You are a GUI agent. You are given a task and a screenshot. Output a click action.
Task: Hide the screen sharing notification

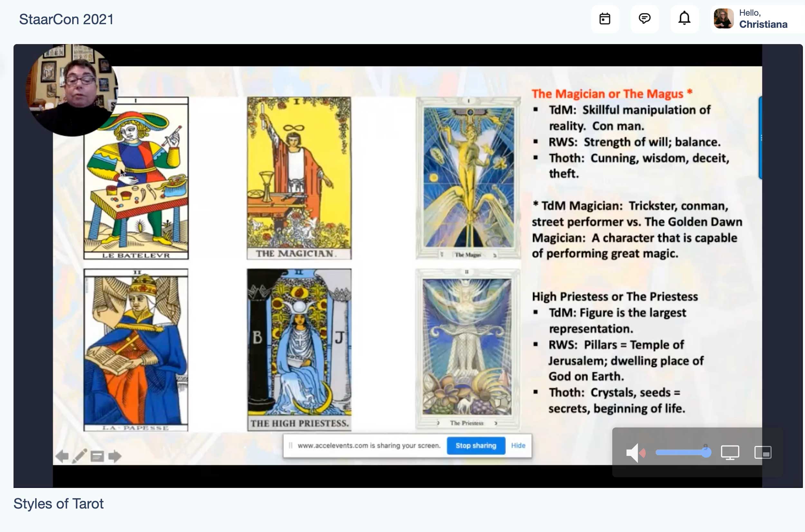tap(518, 445)
